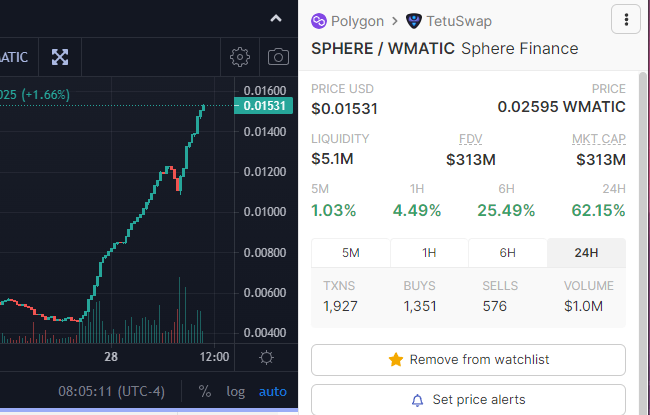The image size is (650, 415).
Task: Click 24H change 62.15%
Action: click(598, 210)
